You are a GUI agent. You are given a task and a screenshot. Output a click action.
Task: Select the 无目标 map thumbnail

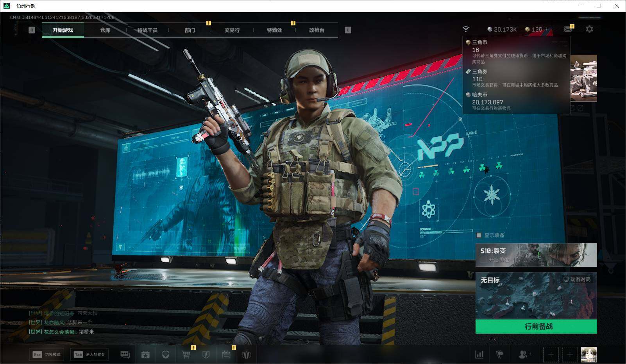coord(536,296)
